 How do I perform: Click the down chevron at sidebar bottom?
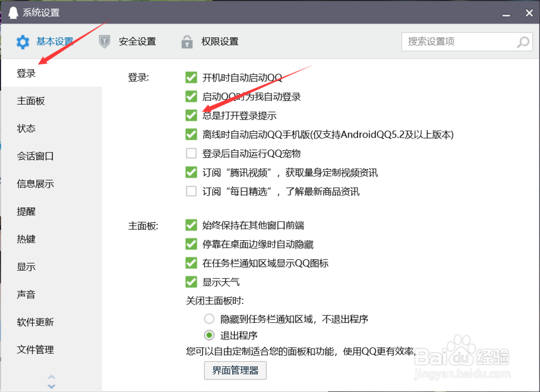click(x=51, y=385)
